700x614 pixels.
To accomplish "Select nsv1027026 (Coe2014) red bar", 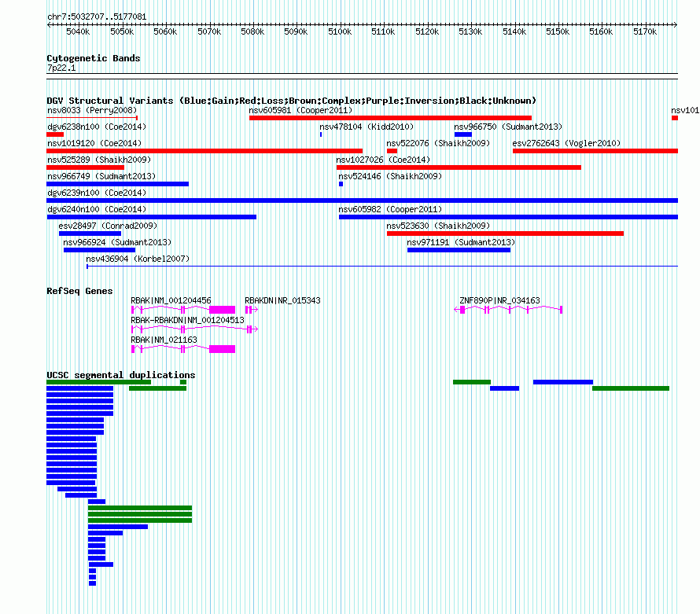I will [459, 167].
